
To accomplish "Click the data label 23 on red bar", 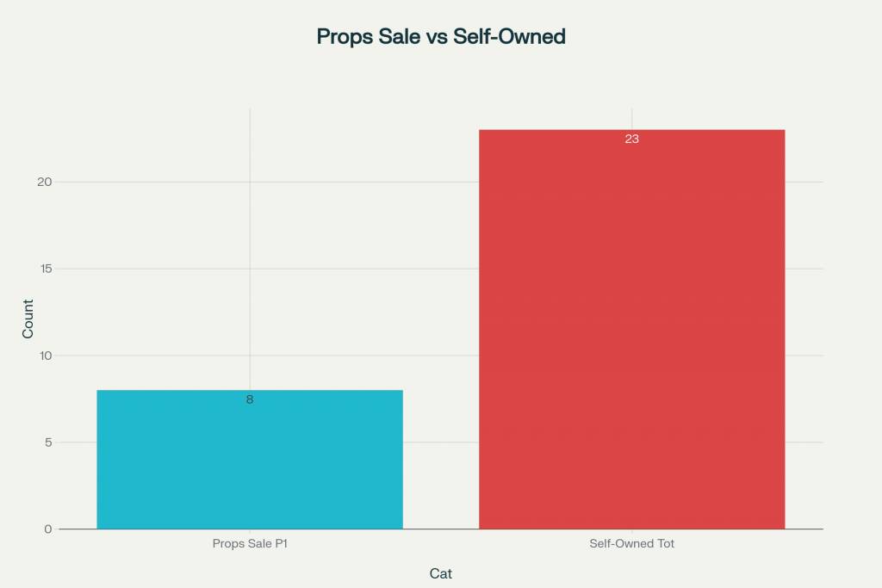I will point(631,139).
